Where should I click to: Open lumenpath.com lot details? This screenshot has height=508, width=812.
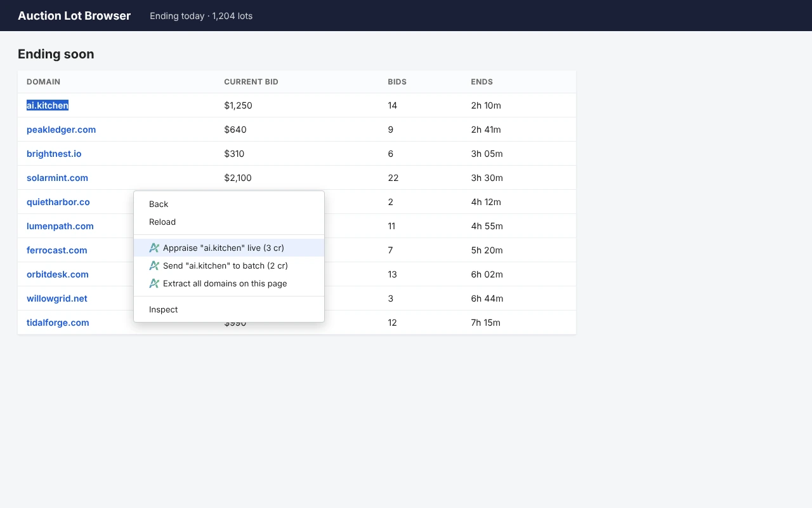click(60, 226)
